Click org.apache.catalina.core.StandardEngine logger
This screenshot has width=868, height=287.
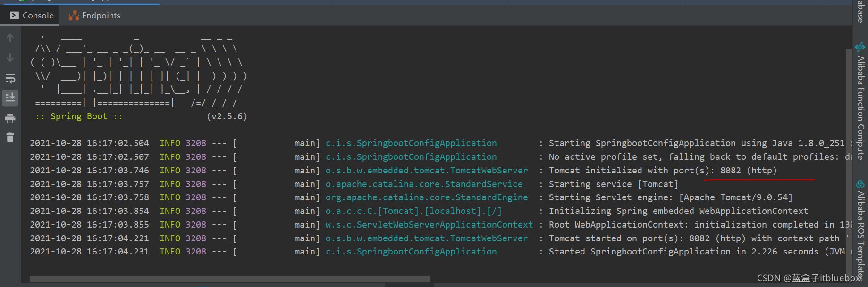(427, 197)
